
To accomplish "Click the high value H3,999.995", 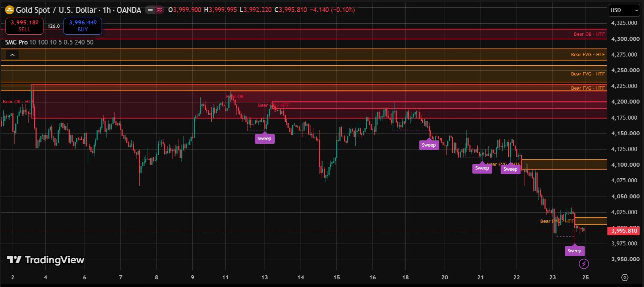I will (x=220, y=10).
